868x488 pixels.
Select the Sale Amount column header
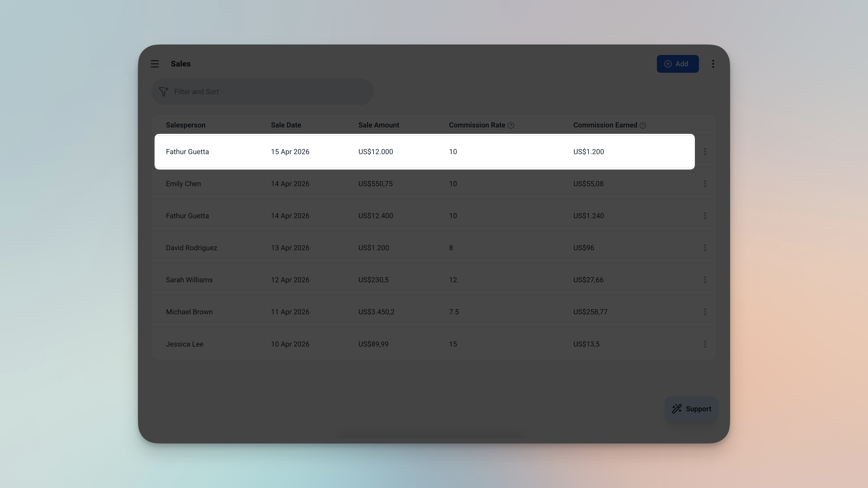[379, 125]
